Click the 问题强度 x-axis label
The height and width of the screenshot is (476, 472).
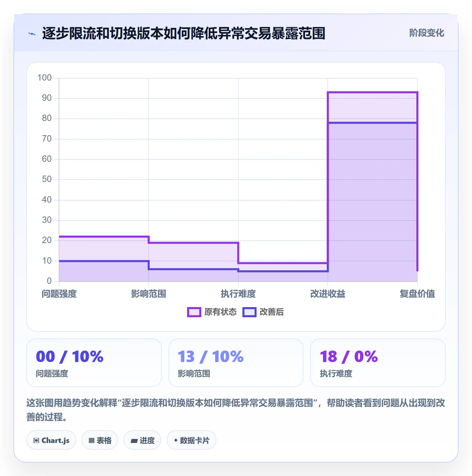click(x=59, y=294)
